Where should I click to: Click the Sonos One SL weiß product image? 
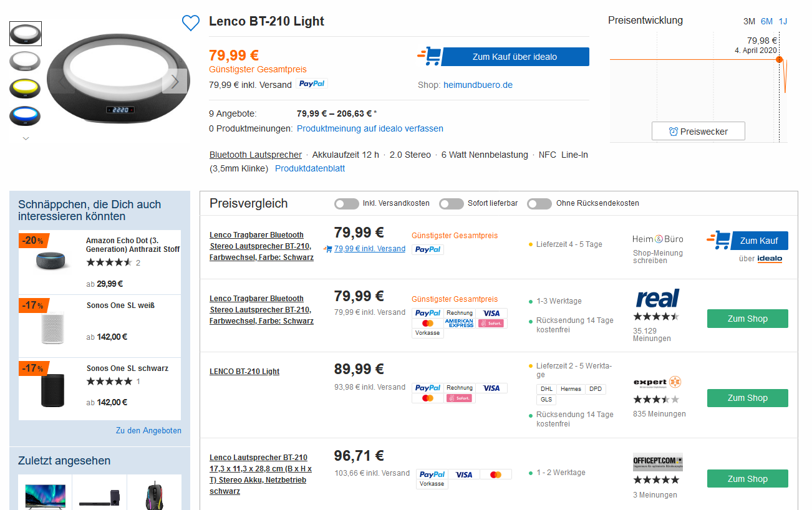pos(52,326)
